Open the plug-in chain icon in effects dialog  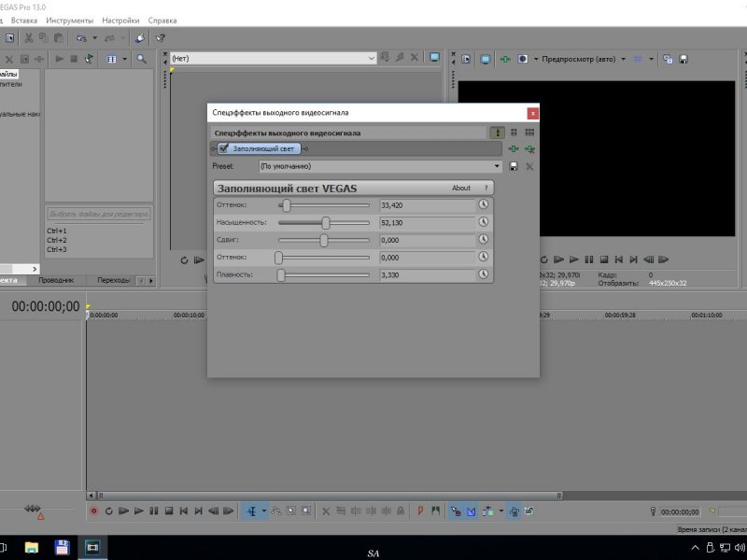coord(513,149)
